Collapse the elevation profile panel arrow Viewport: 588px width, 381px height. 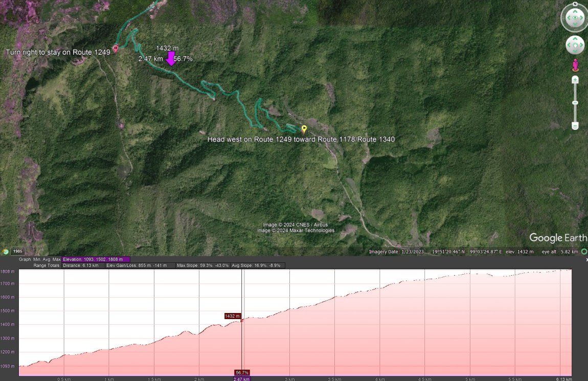coord(586,259)
